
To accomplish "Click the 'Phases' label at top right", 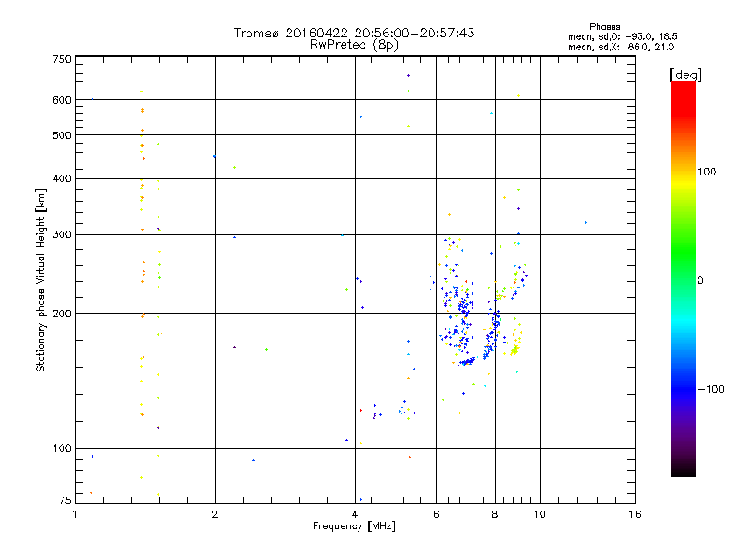I will pos(604,27).
